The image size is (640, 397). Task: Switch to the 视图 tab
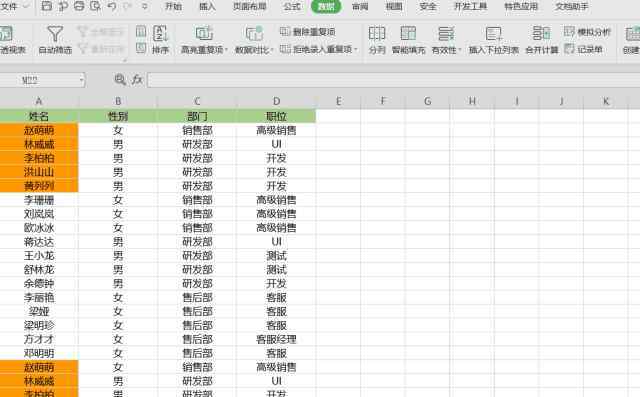[394, 7]
